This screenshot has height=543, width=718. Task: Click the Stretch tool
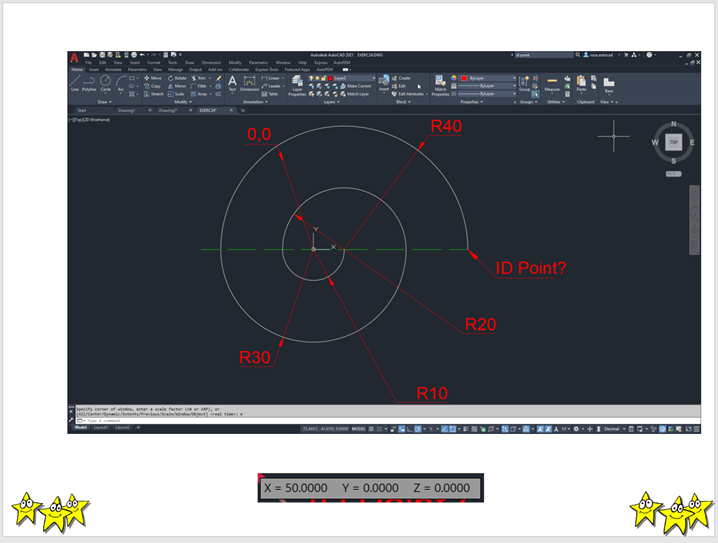[153, 94]
